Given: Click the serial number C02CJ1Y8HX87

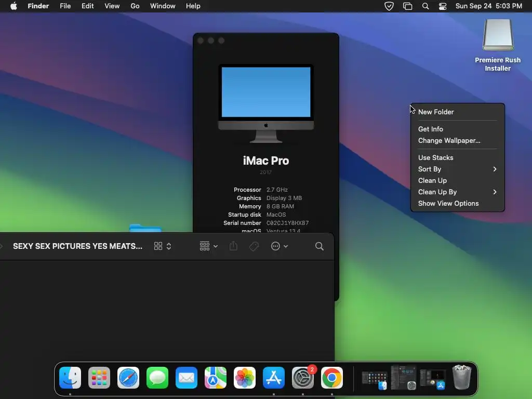Looking at the screenshot, I should (287, 223).
